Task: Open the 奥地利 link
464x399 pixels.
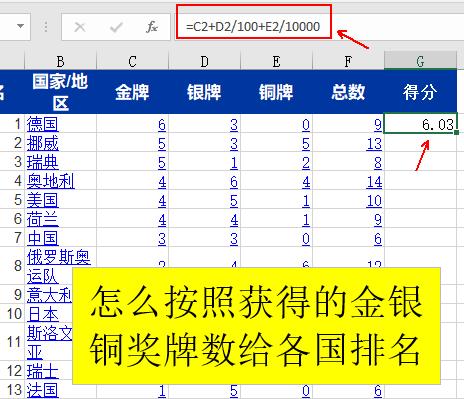Action: click(x=51, y=181)
